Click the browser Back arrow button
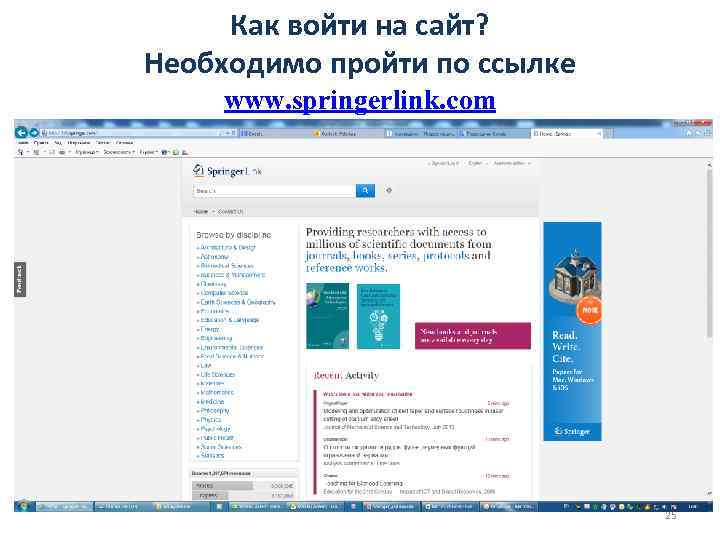720x540 pixels. 21,133
